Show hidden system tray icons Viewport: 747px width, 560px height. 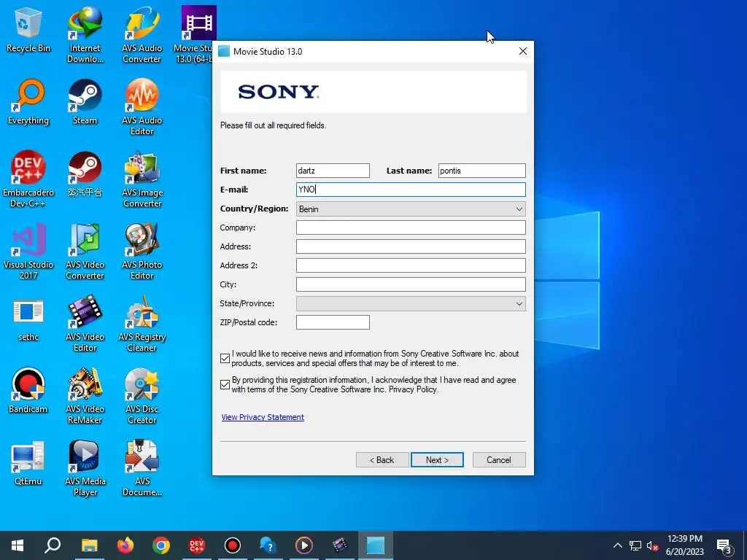(x=617, y=545)
